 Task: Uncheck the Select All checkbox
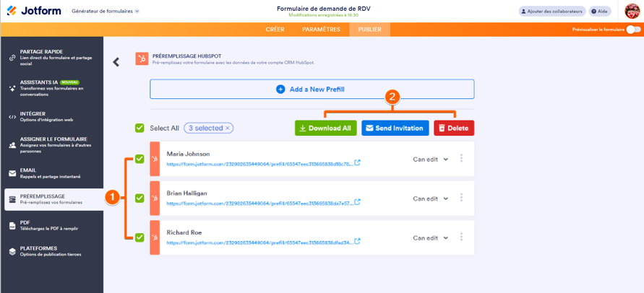(139, 128)
